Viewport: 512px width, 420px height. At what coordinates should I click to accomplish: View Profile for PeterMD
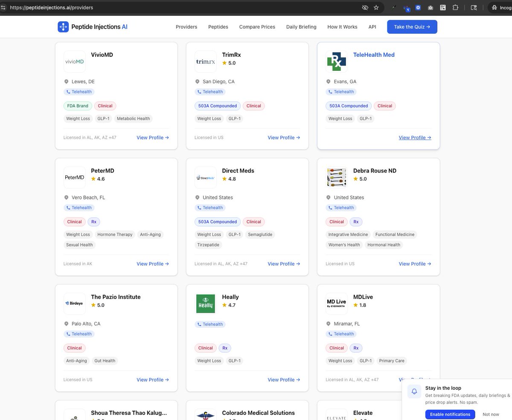click(x=153, y=264)
